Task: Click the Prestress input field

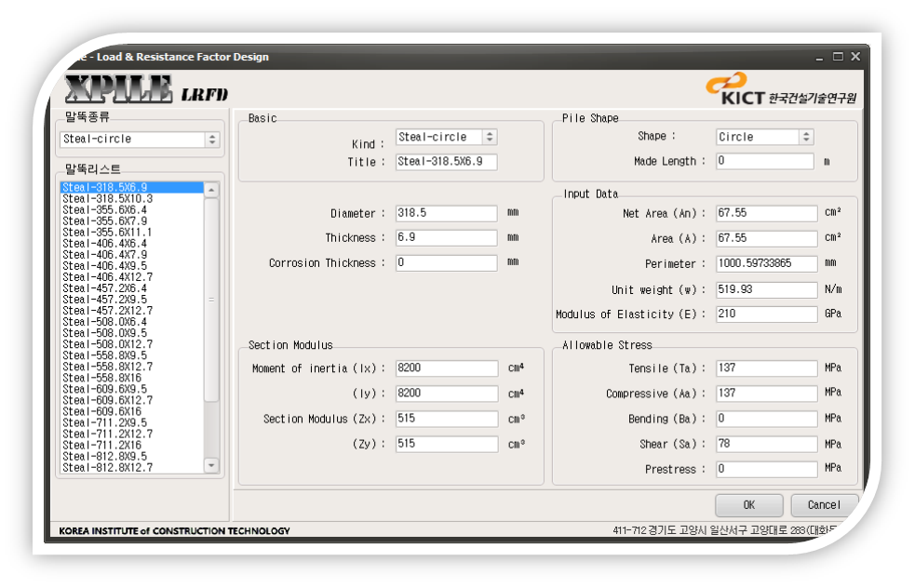Action: coord(767,469)
